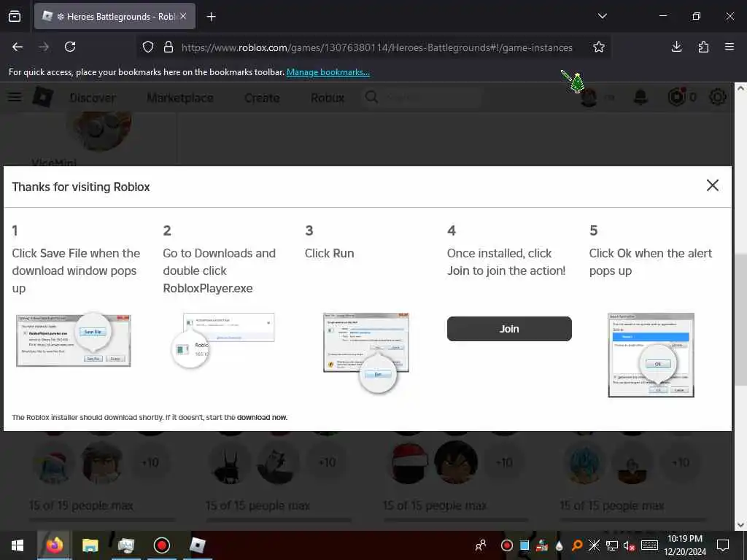Click the Join button

(x=509, y=329)
